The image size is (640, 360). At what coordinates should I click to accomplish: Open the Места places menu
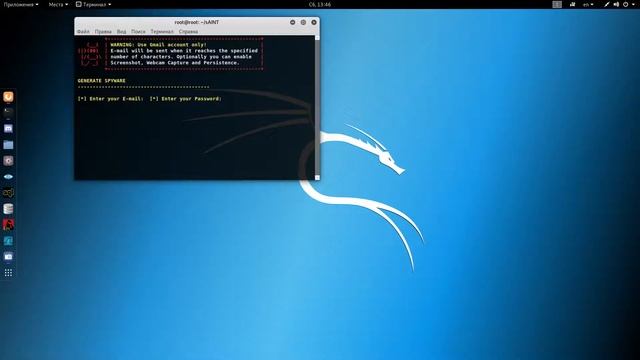[x=58, y=4]
